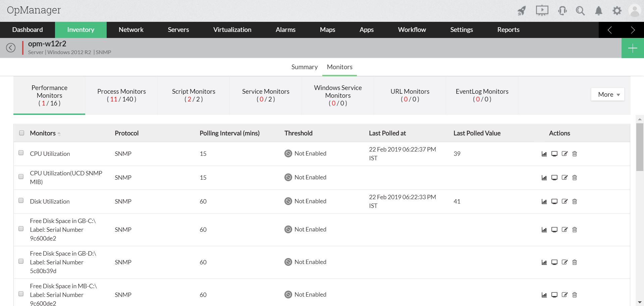Viewport: 644px width, 306px height.
Task: Edit the CPU Utilization(UCD SNMP MIB) monitor
Action: pos(565,178)
